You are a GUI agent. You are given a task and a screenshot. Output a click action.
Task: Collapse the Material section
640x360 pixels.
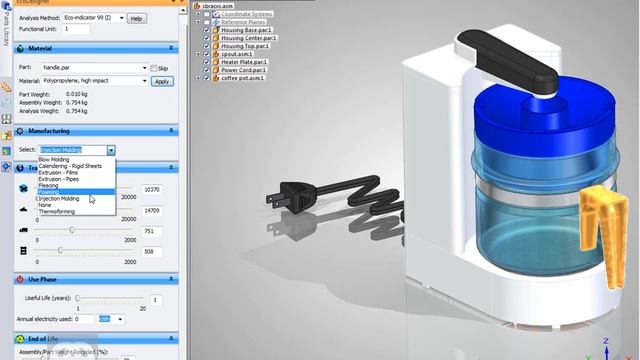click(x=171, y=49)
